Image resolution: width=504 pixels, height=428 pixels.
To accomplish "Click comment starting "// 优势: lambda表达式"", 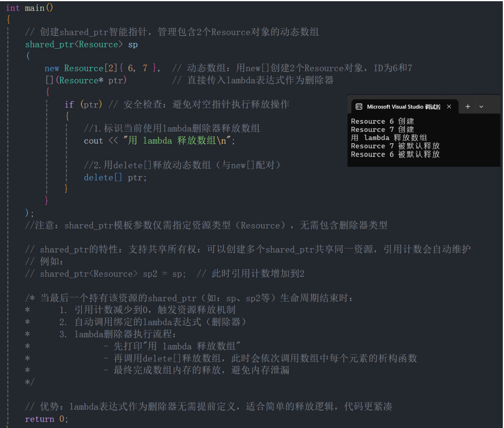I will [209, 406].
